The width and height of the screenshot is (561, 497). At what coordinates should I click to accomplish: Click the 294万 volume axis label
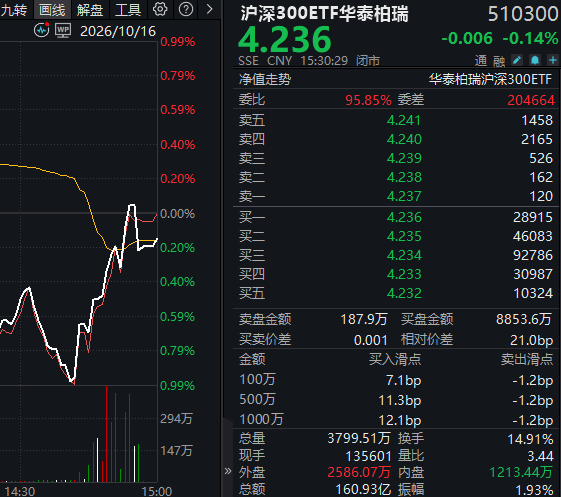(x=176, y=418)
